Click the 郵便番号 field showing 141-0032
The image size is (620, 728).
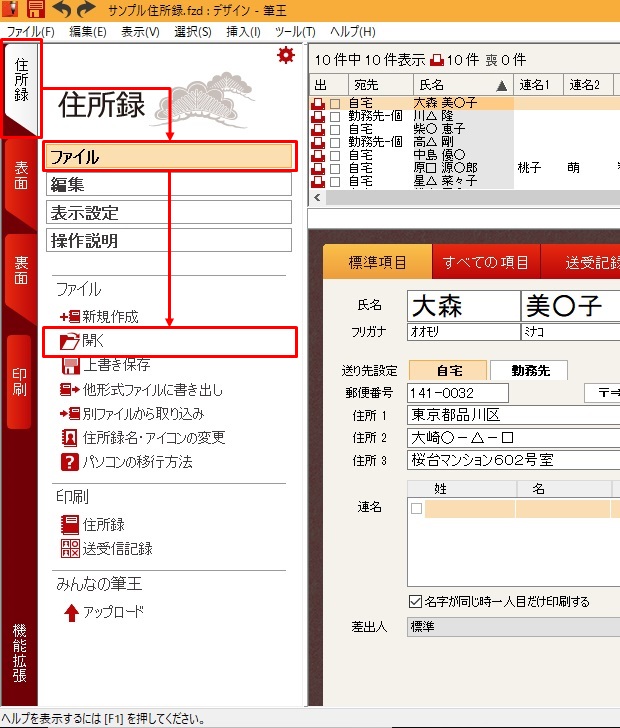(458, 393)
